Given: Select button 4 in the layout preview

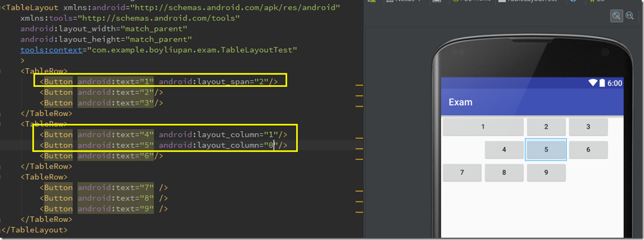Looking at the screenshot, I should click(504, 149).
